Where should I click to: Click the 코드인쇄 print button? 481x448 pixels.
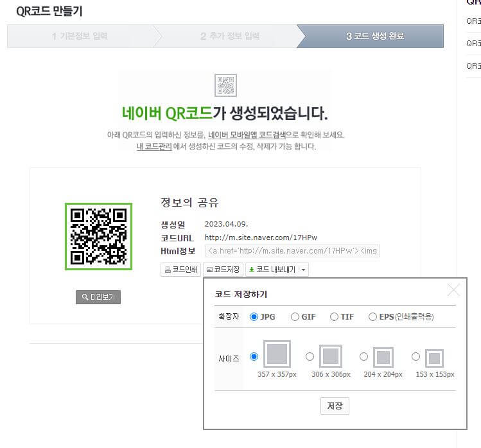point(180,270)
